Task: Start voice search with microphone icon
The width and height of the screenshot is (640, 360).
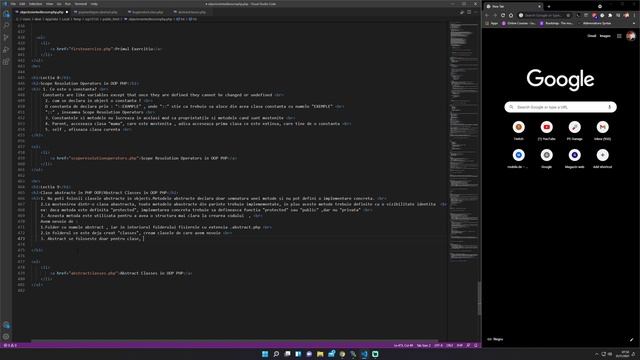Action: [x=609, y=107]
